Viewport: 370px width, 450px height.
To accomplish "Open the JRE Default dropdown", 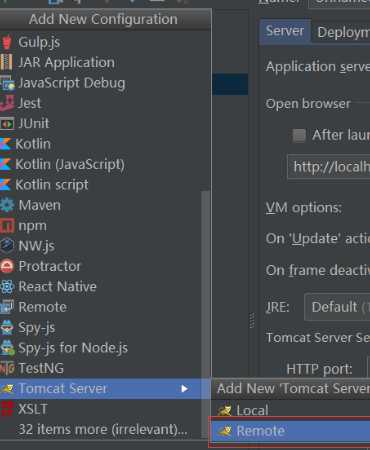I will coord(337,307).
